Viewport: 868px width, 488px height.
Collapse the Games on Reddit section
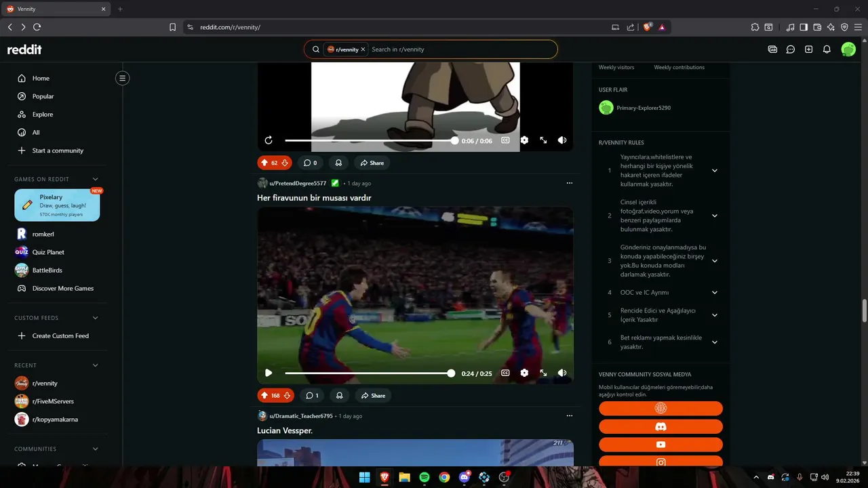(x=95, y=179)
